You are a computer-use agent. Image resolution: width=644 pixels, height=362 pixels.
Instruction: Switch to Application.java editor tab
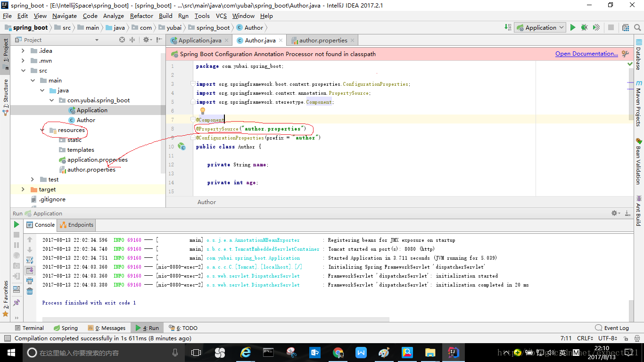(200, 41)
